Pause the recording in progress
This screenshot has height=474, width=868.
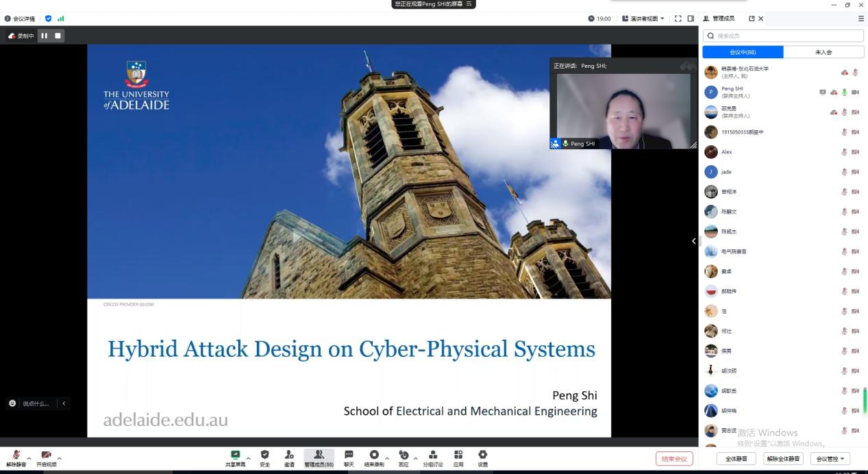coord(45,36)
